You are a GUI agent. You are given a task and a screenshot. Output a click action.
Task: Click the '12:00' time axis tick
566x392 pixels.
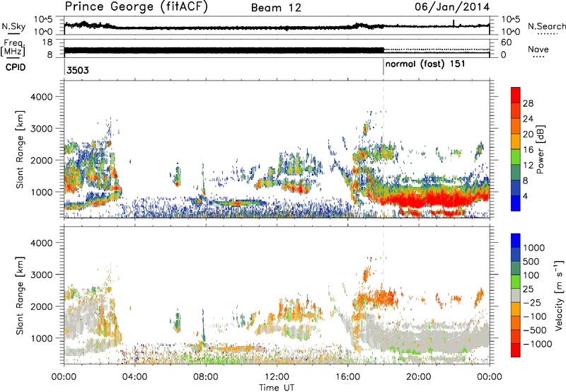click(x=277, y=377)
